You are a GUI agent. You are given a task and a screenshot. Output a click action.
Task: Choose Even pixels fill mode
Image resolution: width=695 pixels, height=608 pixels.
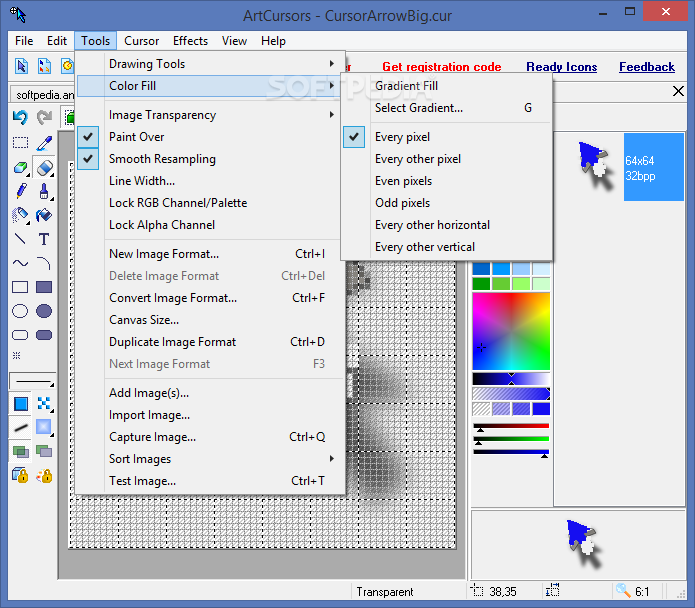tap(447, 181)
